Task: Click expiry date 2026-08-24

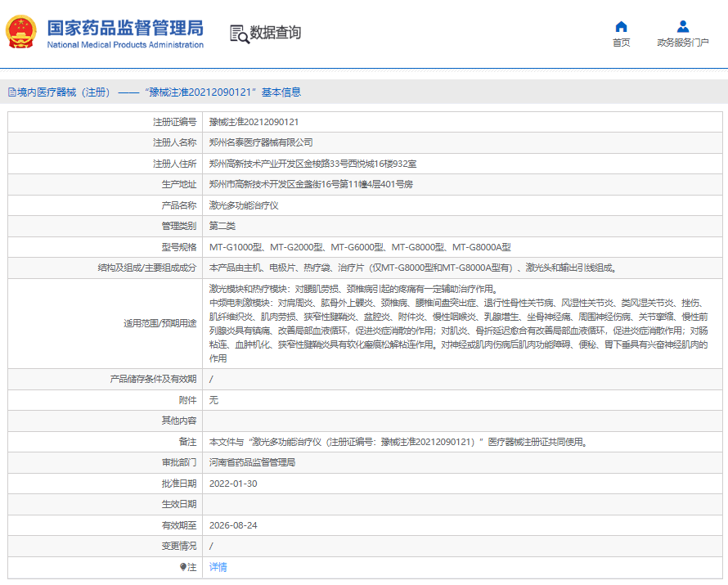Action: point(233,525)
